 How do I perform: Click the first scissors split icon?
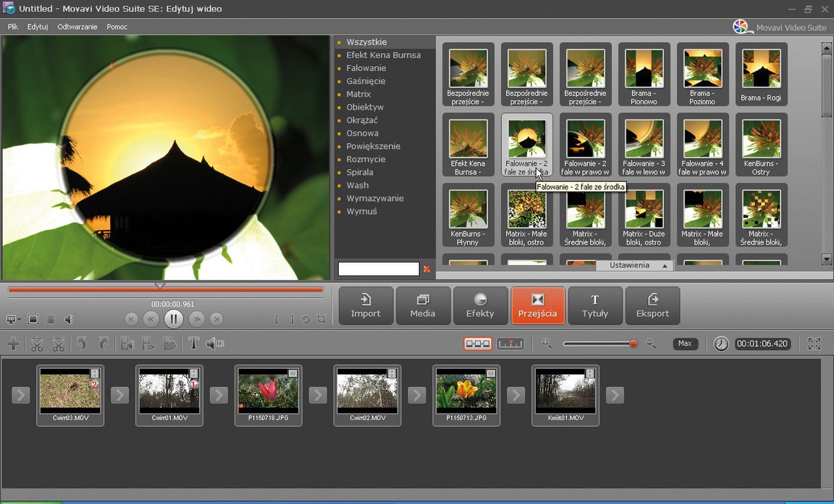click(x=37, y=343)
